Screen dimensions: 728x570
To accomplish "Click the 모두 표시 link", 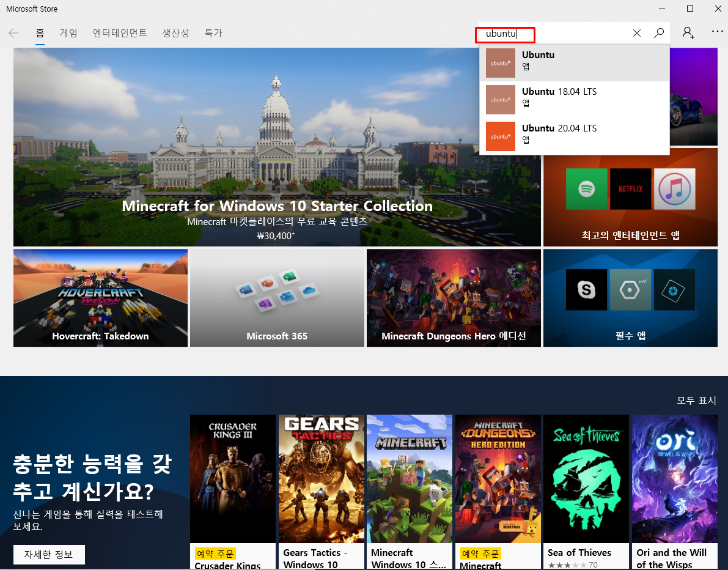I will (x=696, y=401).
